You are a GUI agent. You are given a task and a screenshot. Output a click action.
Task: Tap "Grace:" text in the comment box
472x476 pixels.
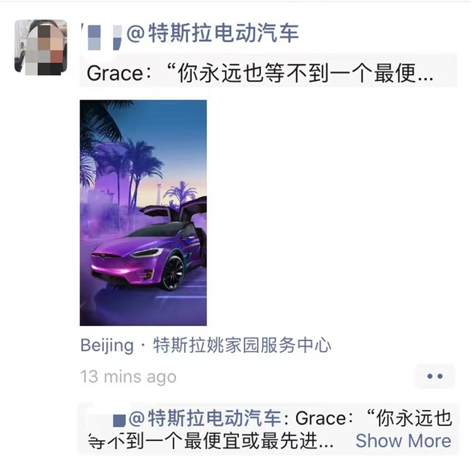(x=324, y=418)
